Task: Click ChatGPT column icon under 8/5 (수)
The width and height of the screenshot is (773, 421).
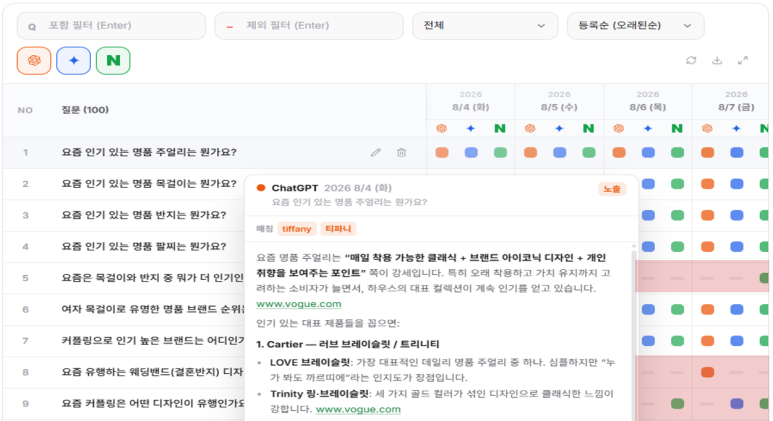Action: point(530,129)
